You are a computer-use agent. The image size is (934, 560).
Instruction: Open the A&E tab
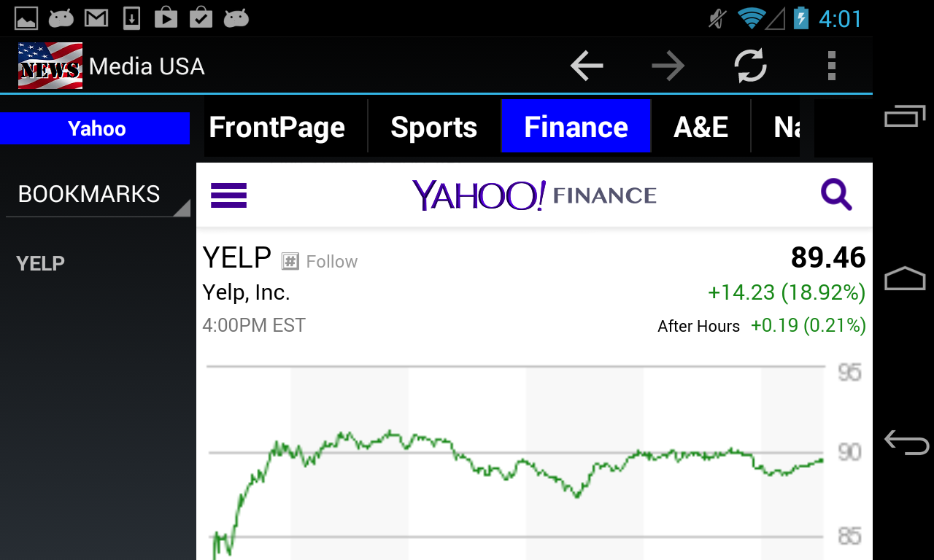700,128
